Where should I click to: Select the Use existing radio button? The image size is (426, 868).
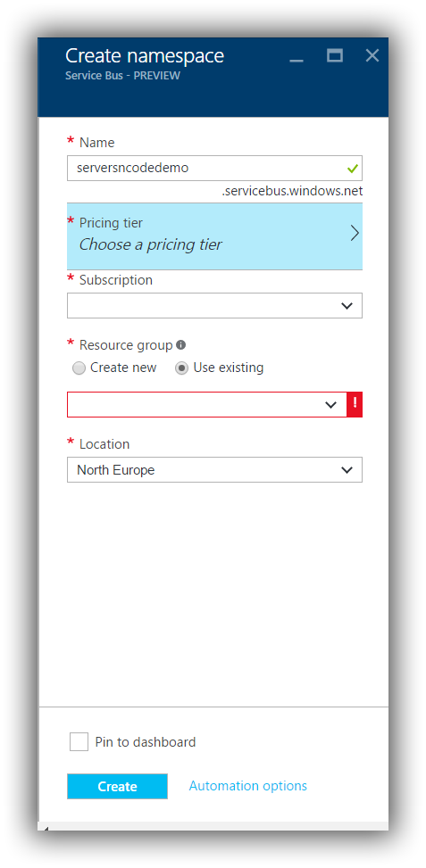pyautogui.click(x=181, y=368)
